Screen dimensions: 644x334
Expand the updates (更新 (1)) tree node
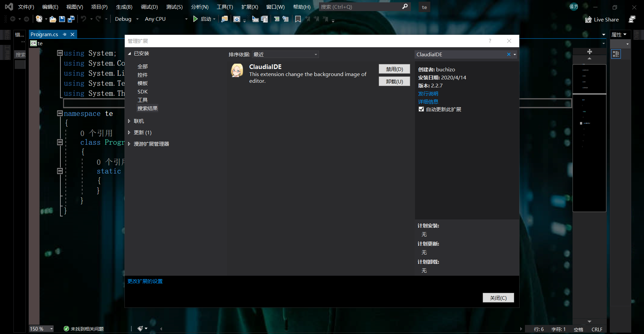pos(129,132)
